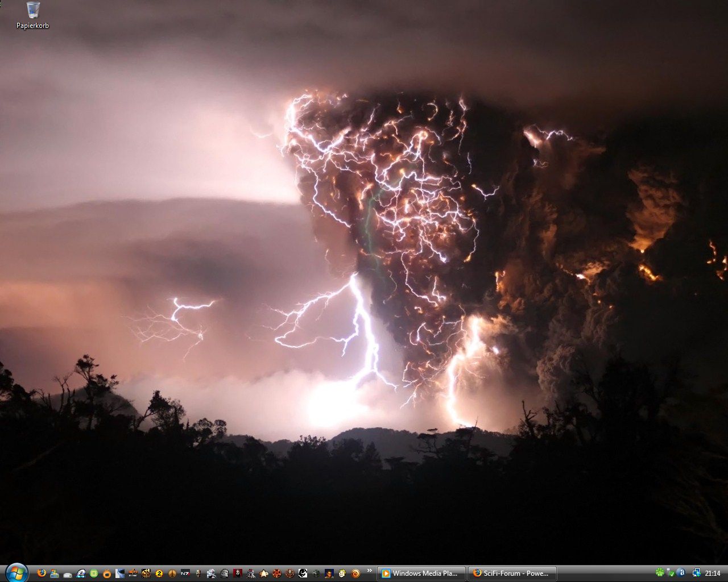Viewport: 728px width, 582px height.
Task: Click the tray icon with green checkmark
Action: [671, 573]
